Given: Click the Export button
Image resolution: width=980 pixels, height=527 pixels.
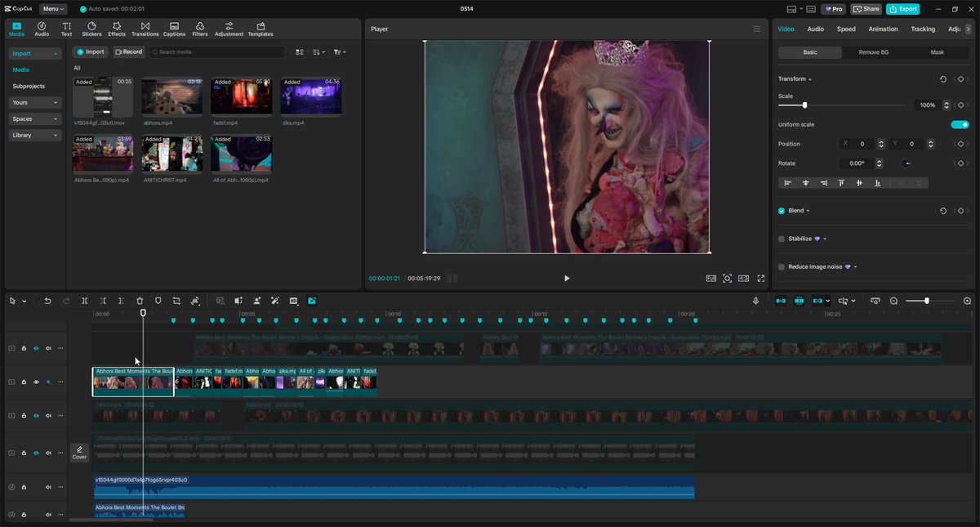Looking at the screenshot, I should pyautogui.click(x=903, y=9).
